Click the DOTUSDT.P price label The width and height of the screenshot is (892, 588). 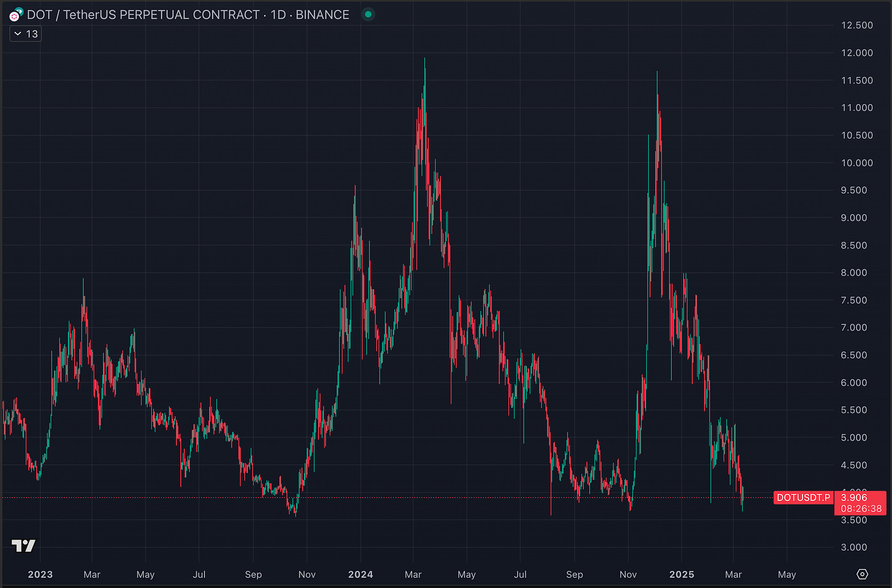tap(803, 497)
